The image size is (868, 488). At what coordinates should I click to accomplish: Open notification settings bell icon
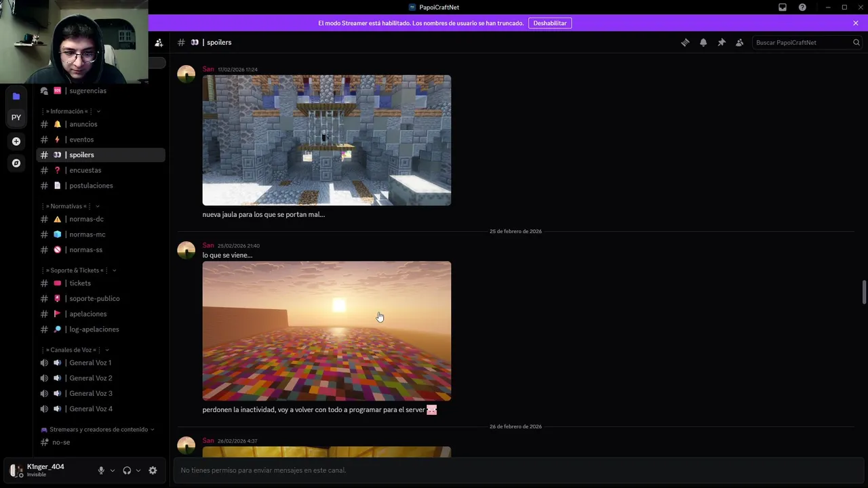703,42
